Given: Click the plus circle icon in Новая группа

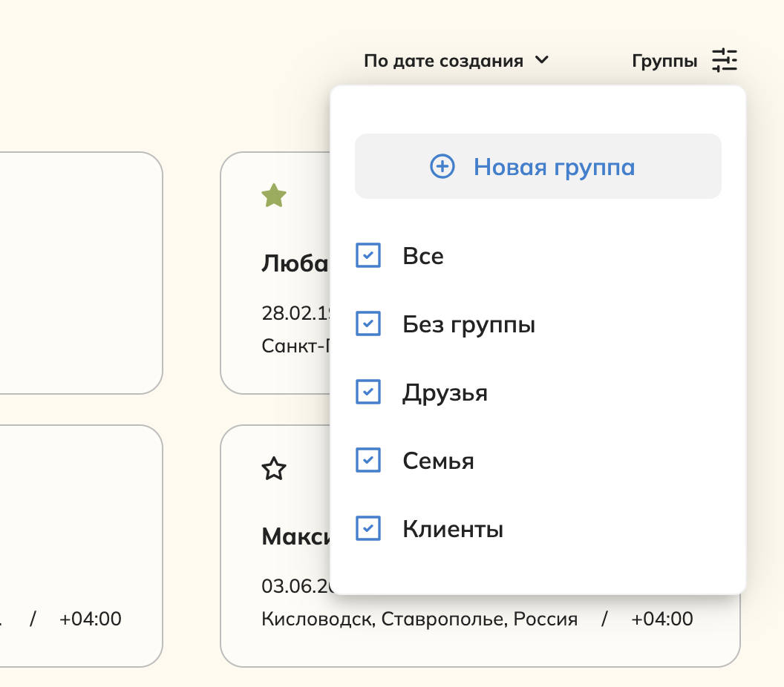Looking at the screenshot, I should click(442, 166).
